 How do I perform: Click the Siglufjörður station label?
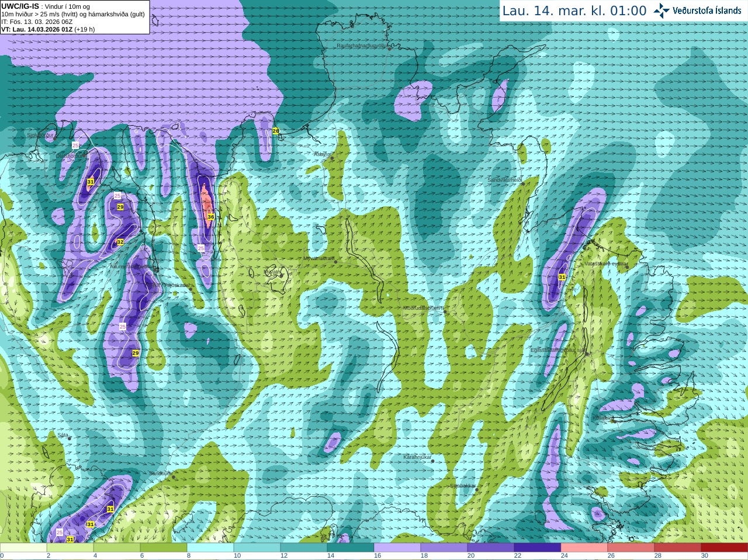[x=41, y=135]
